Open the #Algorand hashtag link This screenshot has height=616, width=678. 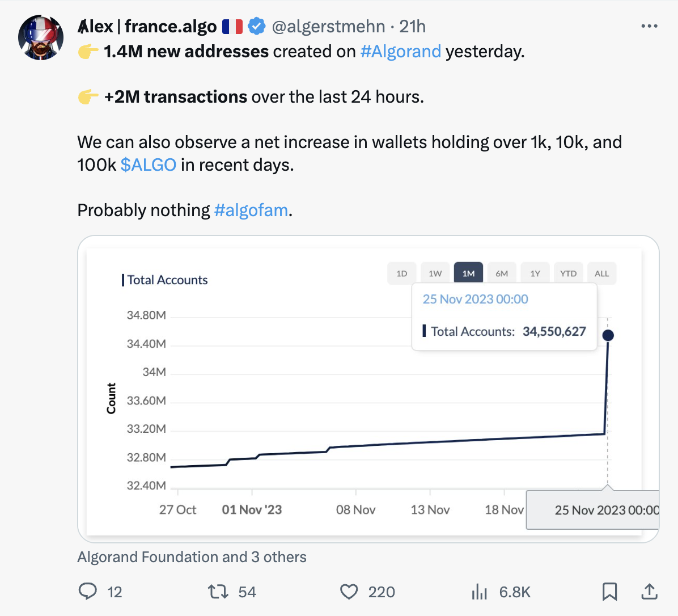coord(401,52)
